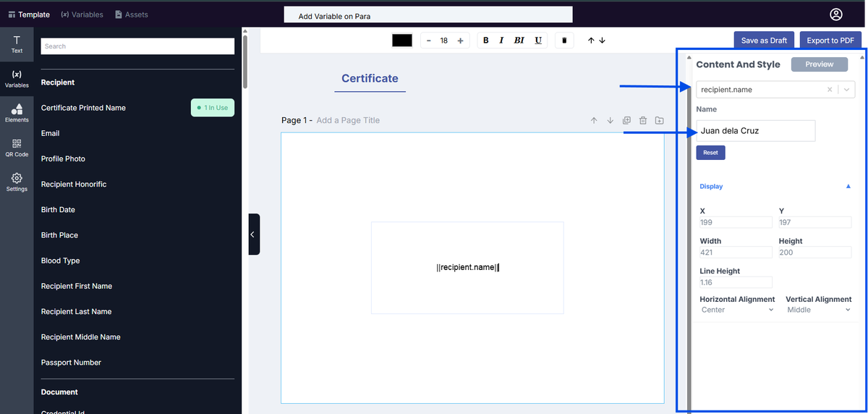Open the text color swatch
This screenshot has height=414, width=868.
click(402, 41)
